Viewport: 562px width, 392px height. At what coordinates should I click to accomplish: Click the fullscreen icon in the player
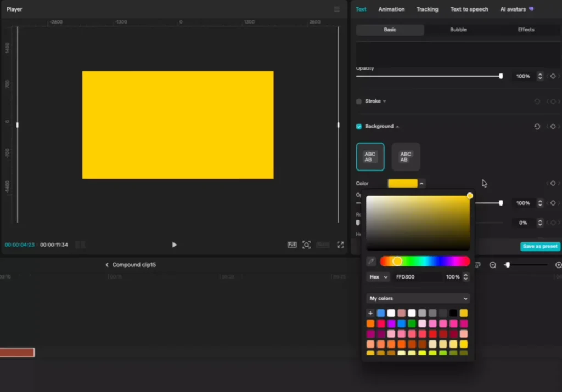340,245
